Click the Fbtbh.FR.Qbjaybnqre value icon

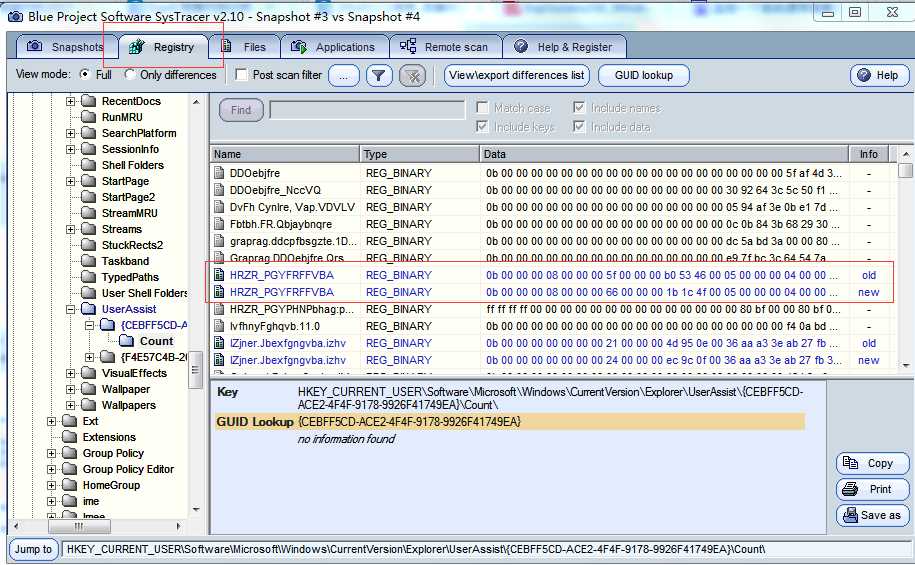click(x=219, y=224)
